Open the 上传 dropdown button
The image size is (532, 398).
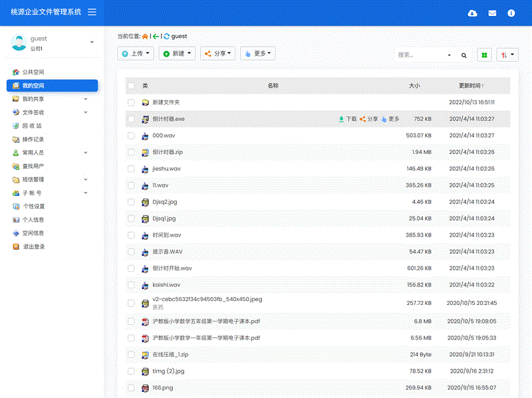point(136,54)
